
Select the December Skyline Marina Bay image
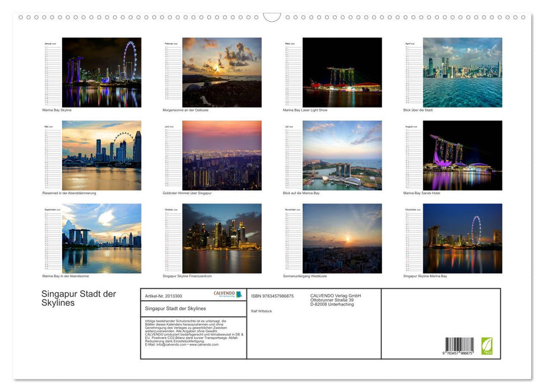point(464,238)
